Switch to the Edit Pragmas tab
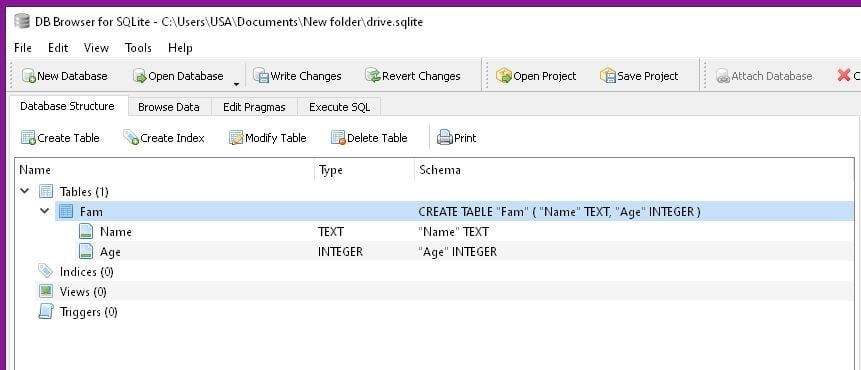This screenshot has width=861, height=370. coord(254,107)
